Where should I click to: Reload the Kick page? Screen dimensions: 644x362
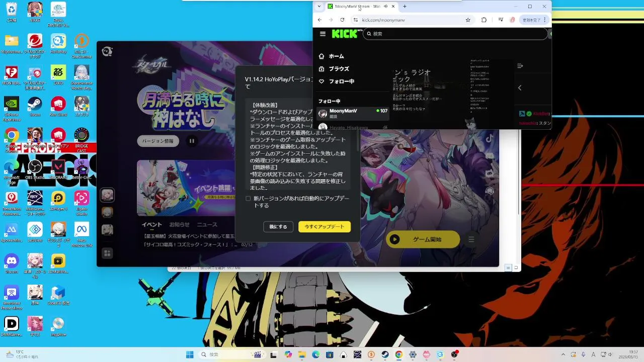pyautogui.click(x=342, y=20)
